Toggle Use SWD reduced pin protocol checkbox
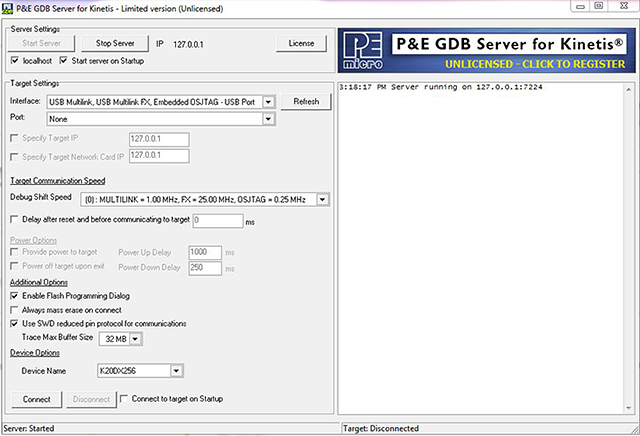The height and width of the screenshot is (436, 640). (x=14, y=323)
